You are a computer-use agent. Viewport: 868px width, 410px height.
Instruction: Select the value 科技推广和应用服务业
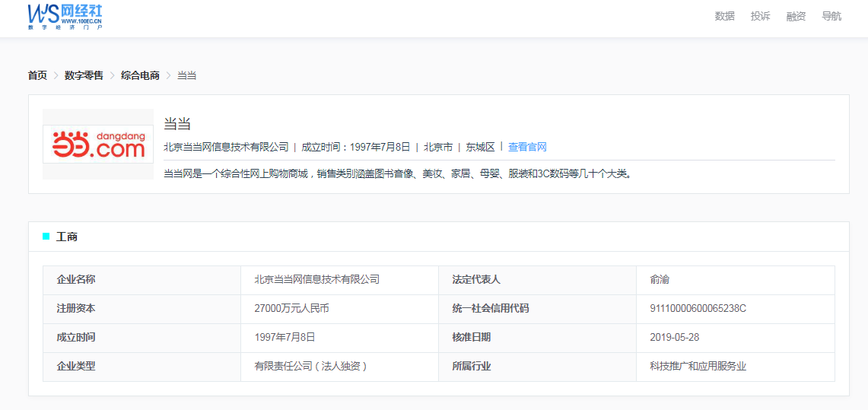(698, 367)
